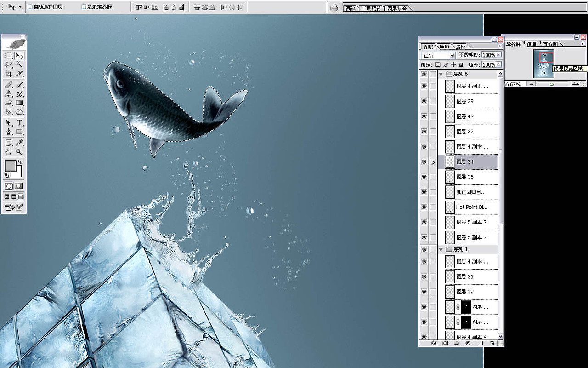The width and height of the screenshot is (588, 368).
Task: Open the file browser from options bar
Action: (x=334, y=7)
